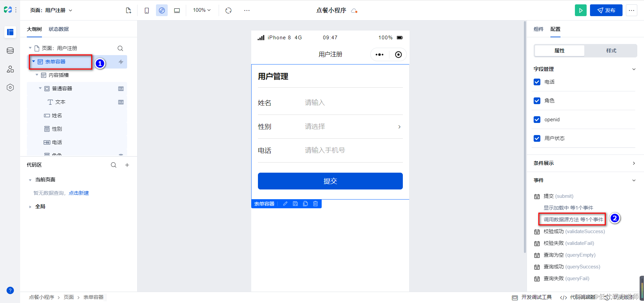This screenshot has width=644, height=303.
Task: Open the user roles sidebar icon
Action: [10, 69]
